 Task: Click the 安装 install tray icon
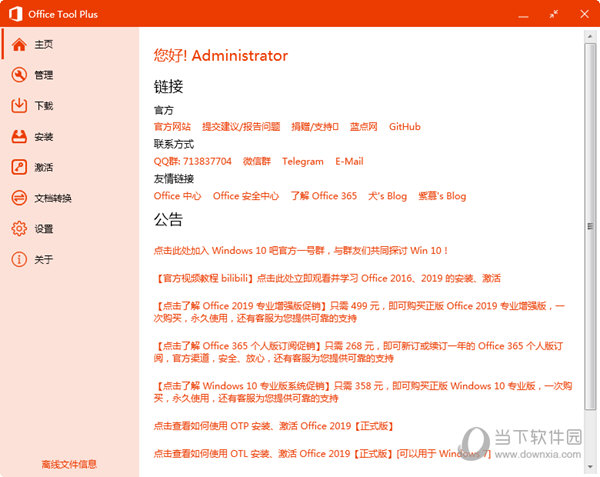(19, 137)
